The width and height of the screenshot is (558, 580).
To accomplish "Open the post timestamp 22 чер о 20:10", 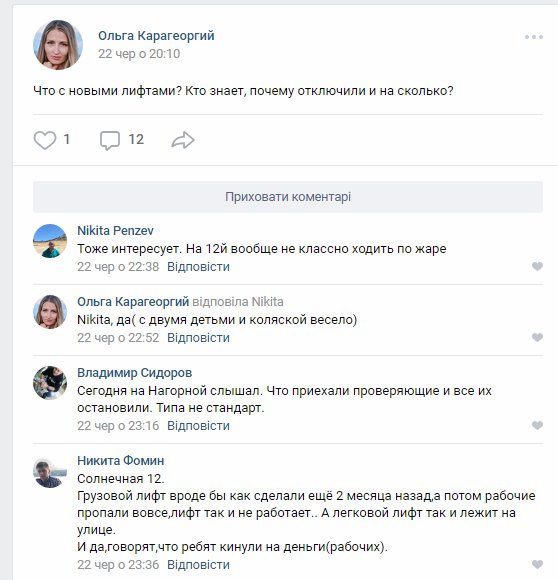I will tap(139, 54).
